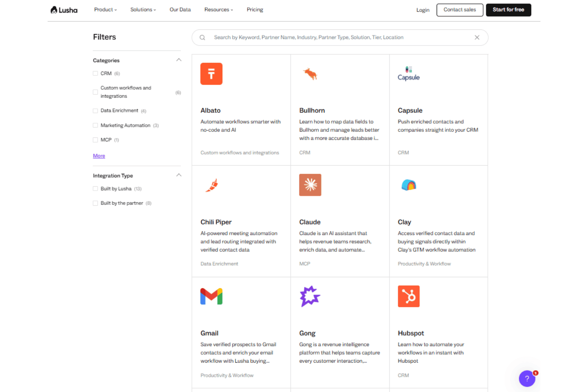Open the Albato card title

click(x=211, y=110)
